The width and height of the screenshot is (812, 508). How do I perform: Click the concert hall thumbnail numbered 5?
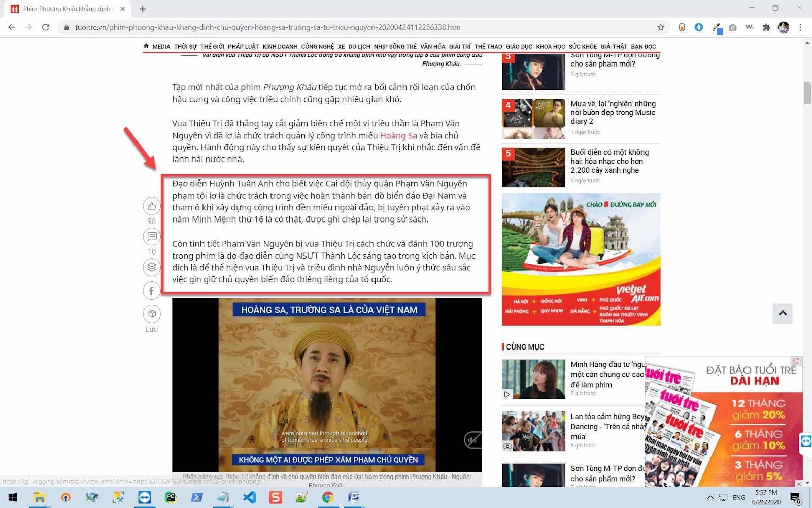point(533,168)
